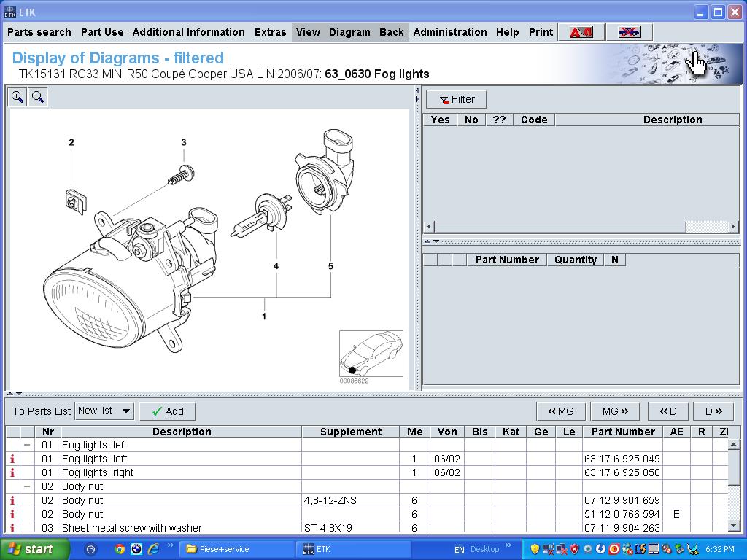Go to previous diagram « D
This screenshot has height=560, width=747.
pyautogui.click(x=667, y=411)
